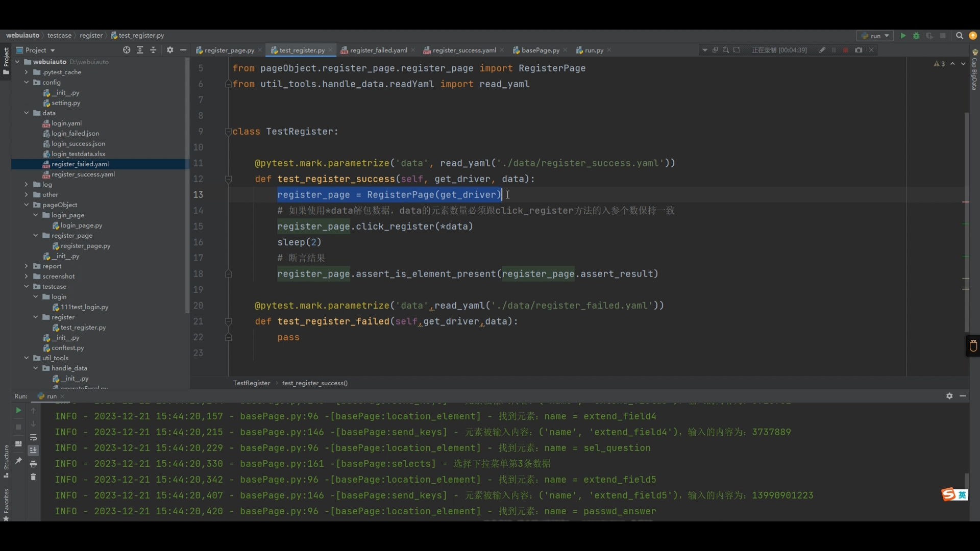Expand the screenshot folder
Screen dimensions: 980x551
[x=26, y=276]
